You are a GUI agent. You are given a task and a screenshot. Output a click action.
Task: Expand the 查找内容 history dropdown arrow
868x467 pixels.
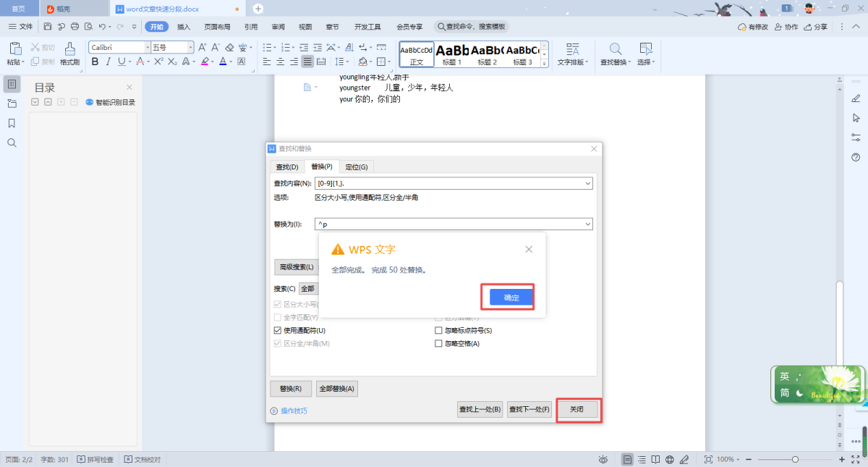[x=587, y=183]
